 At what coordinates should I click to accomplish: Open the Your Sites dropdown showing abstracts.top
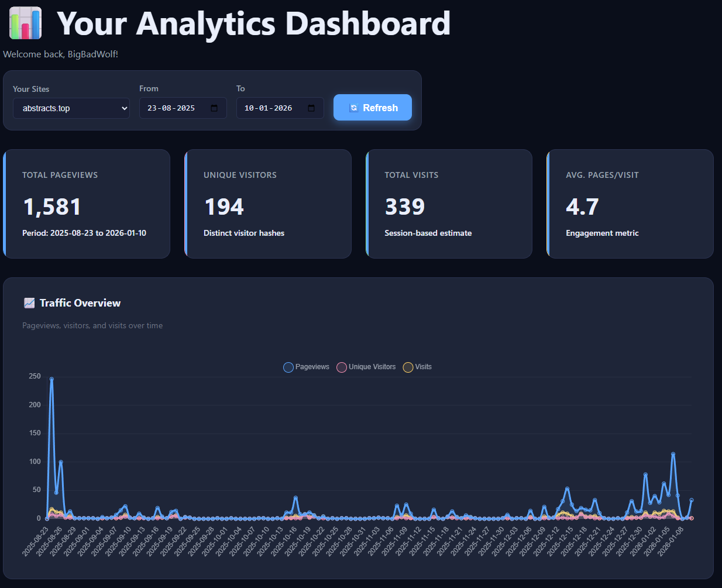(x=71, y=108)
